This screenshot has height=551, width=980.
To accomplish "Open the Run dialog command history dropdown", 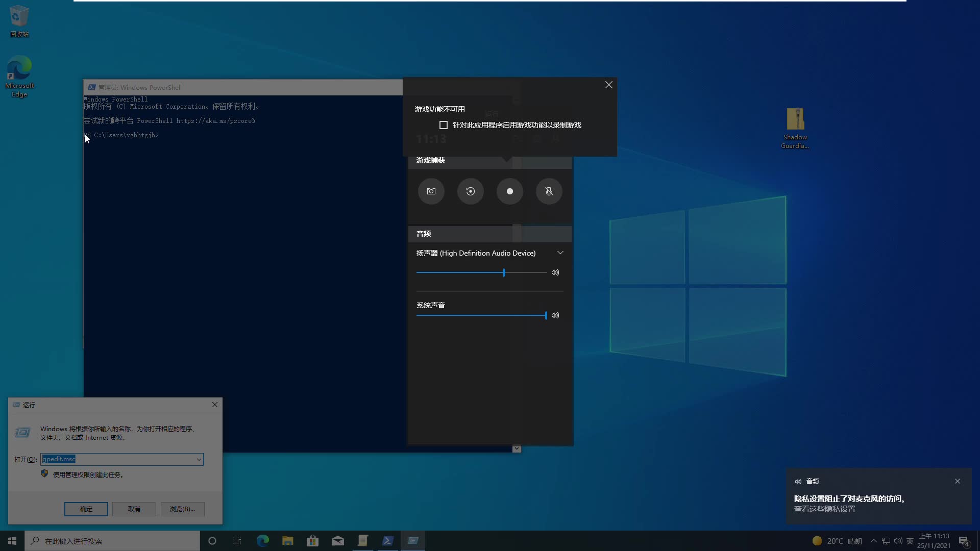I will pos(199,460).
